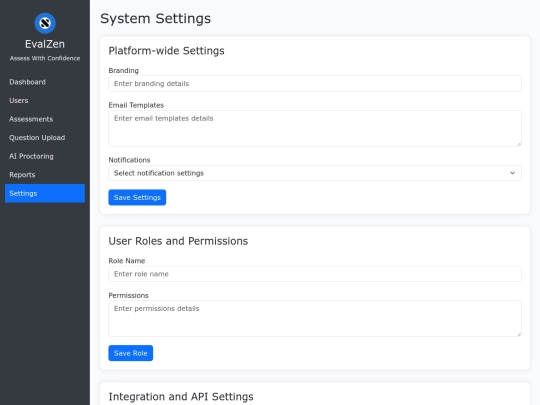Click into the Email Templates textarea

pyautogui.click(x=315, y=128)
